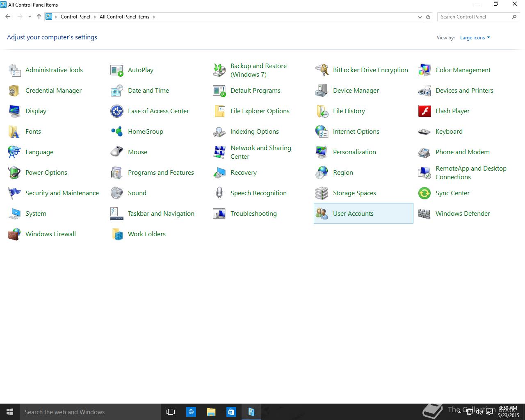Open the Security and Maintenance flag icon
The width and height of the screenshot is (525, 420).
14,193
